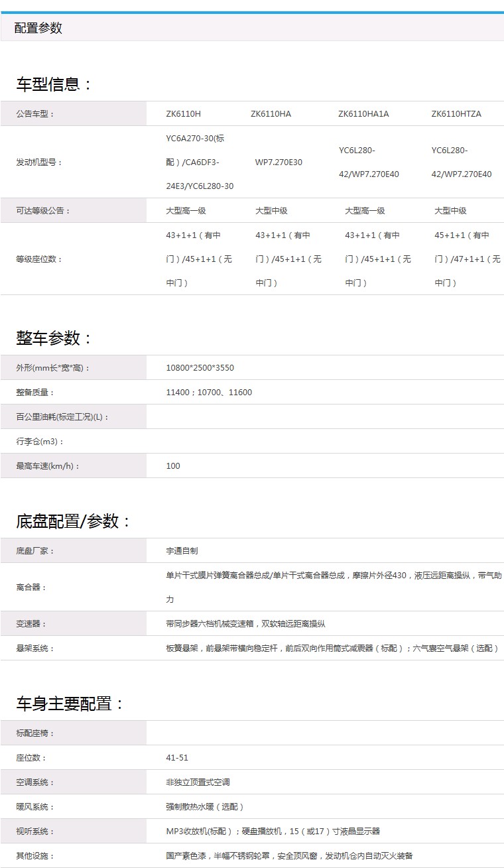This screenshot has height=868, width=504.
Task: Click the 空调系统 row label
Action: [36, 782]
